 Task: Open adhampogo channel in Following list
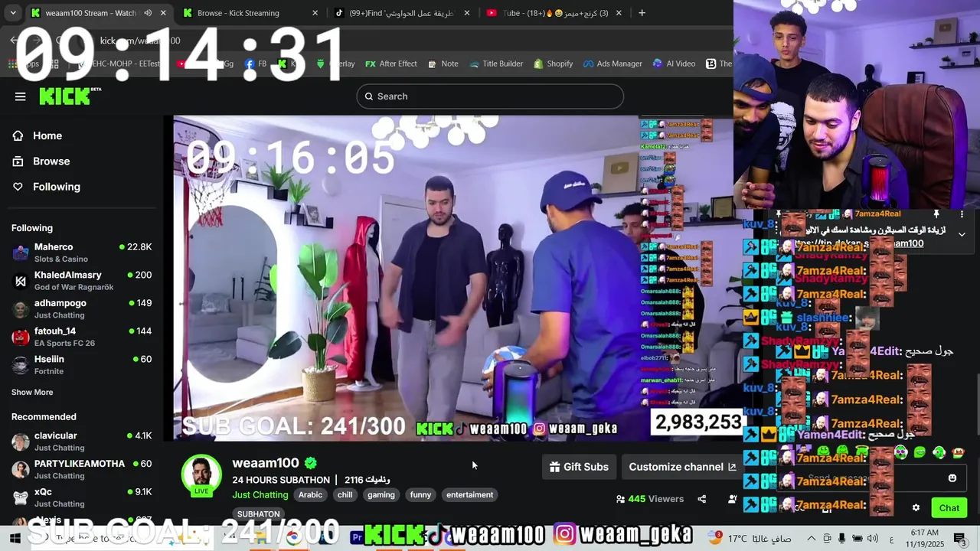click(81, 308)
